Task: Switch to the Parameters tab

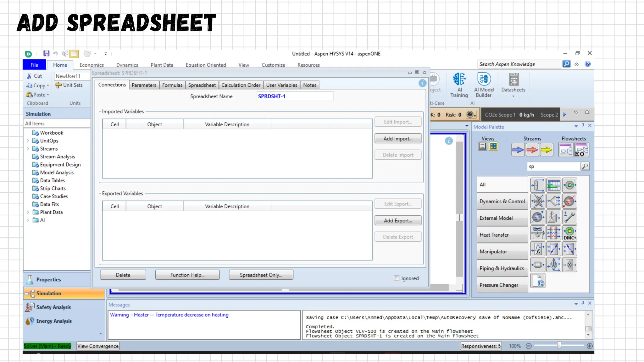Action: [144, 85]
